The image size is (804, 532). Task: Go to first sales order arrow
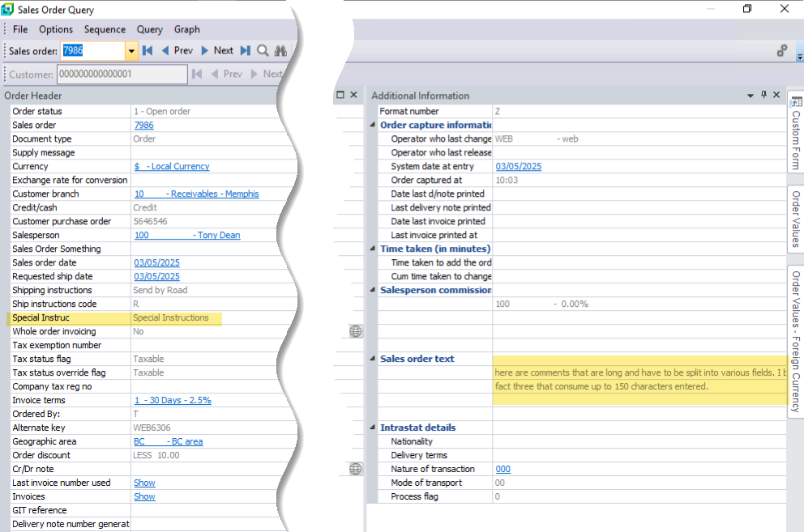pos(148,51)
